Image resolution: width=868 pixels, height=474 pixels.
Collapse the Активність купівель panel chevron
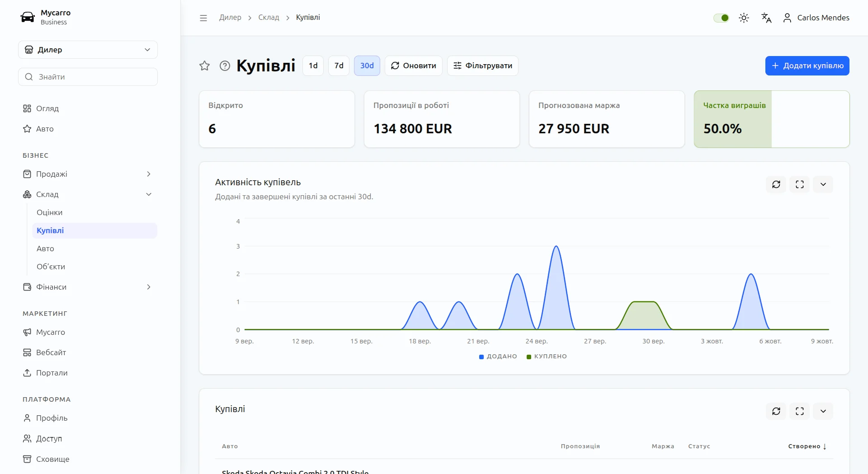pyautogui.click(x=823, y=184)
